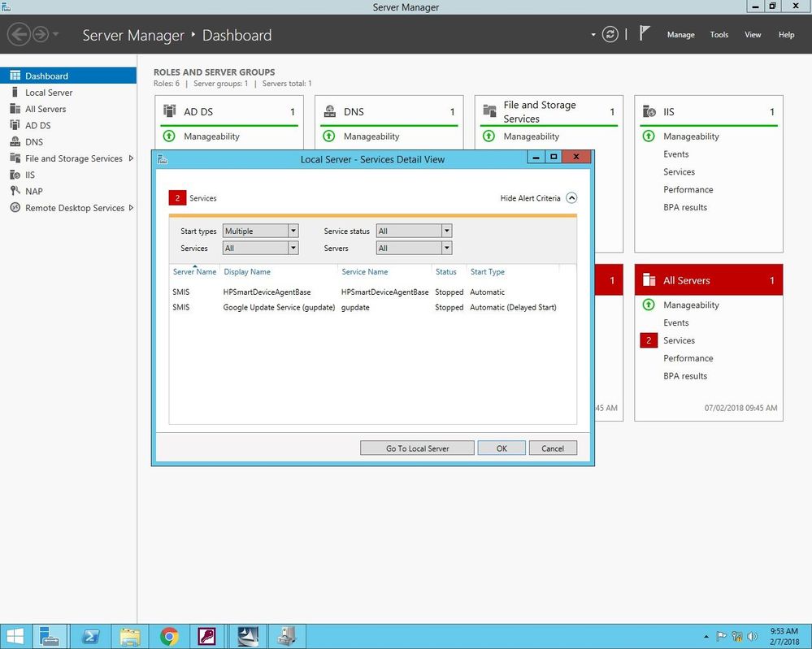Open the Start types dropdown
The height and width of the screenshot is (649, 812).
(260, 231)
